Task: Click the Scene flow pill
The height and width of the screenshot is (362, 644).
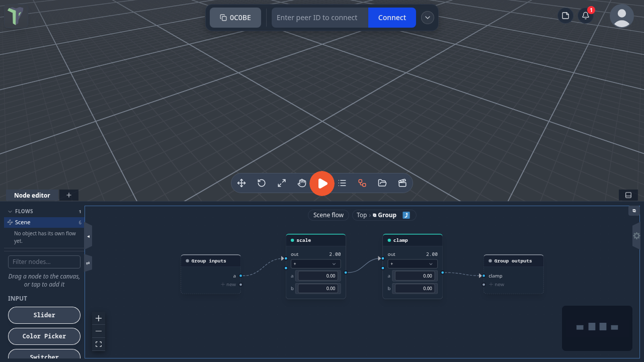Action: point(329,215)
